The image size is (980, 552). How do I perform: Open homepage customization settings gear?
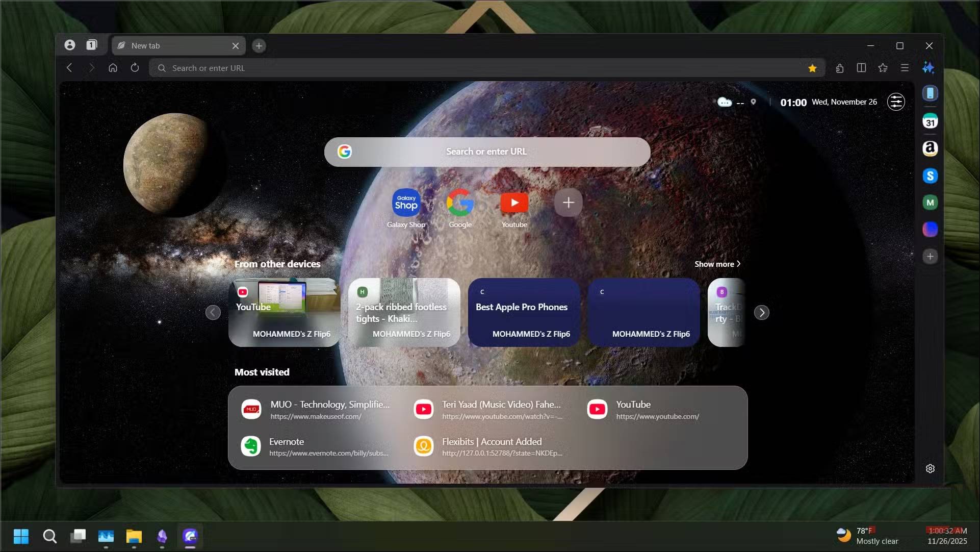tap(930, 468)
